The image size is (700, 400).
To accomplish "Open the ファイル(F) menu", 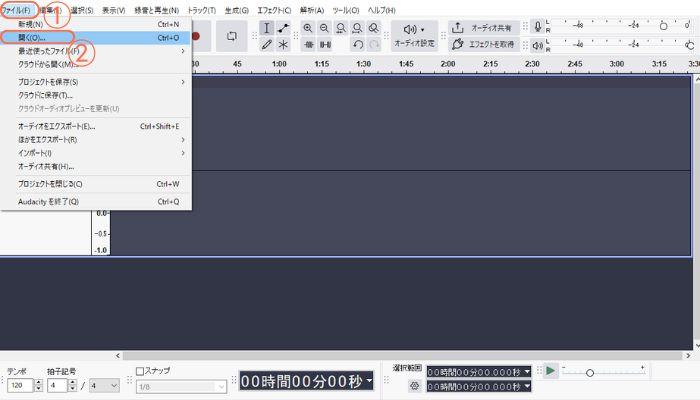I will pos(17,10).
